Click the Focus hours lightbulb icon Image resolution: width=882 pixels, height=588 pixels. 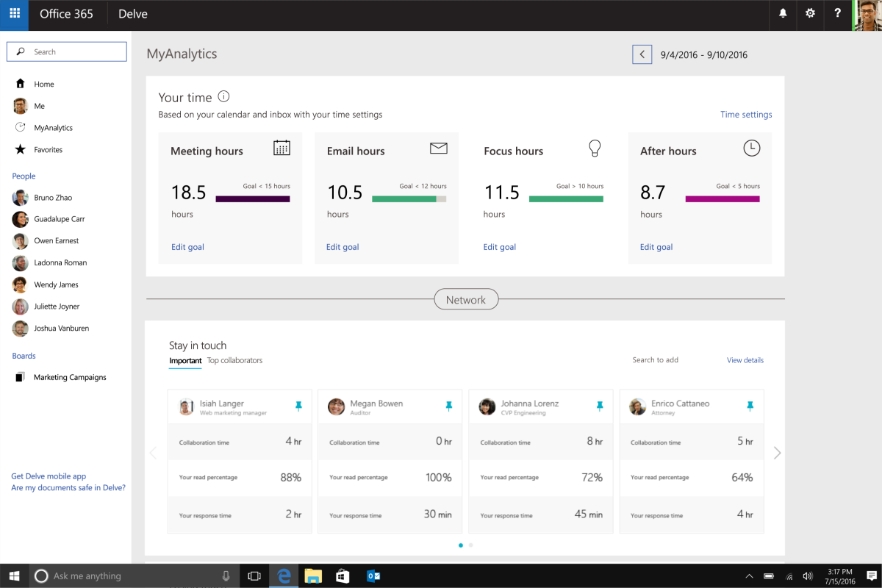(595, 148)
